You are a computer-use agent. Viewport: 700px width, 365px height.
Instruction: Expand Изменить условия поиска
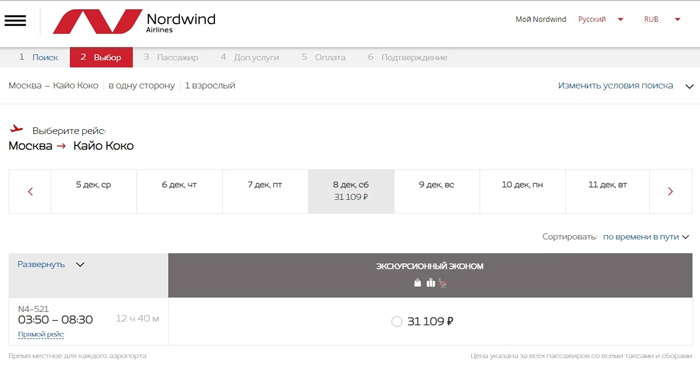coord(625,86)
